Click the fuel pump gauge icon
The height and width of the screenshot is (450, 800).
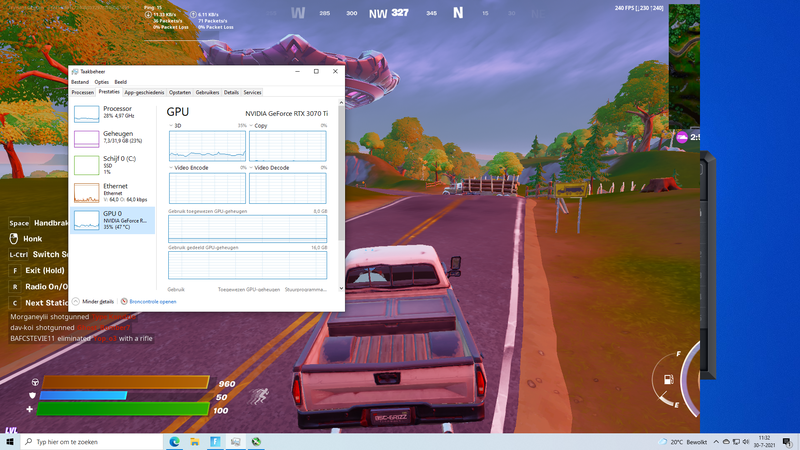click(668, 379)
